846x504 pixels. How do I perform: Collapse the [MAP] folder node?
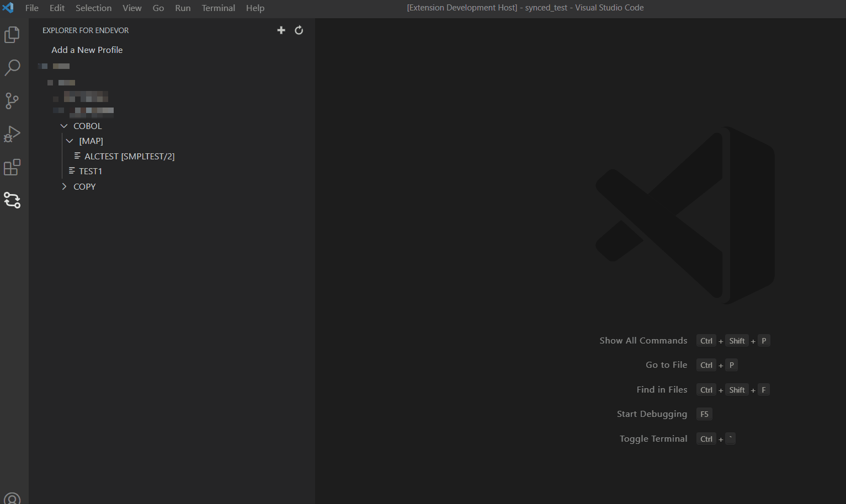pyautogui.click(x=70, y=141)
